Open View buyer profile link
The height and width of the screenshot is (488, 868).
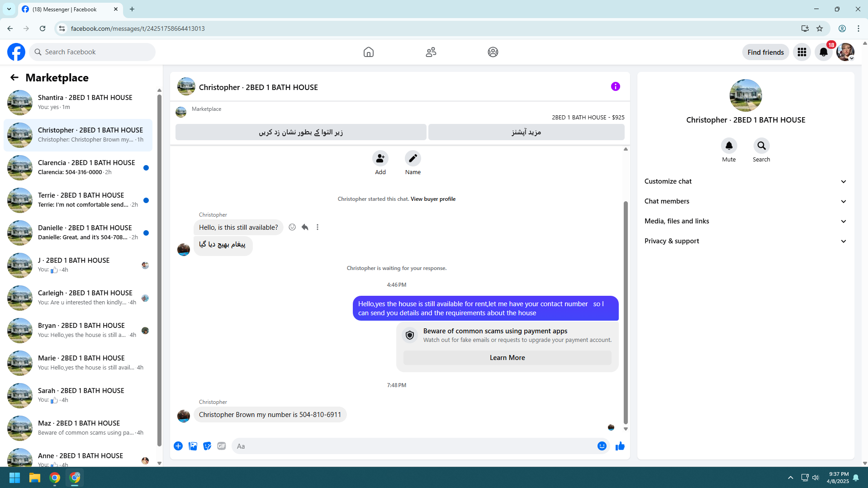point(433,199)
